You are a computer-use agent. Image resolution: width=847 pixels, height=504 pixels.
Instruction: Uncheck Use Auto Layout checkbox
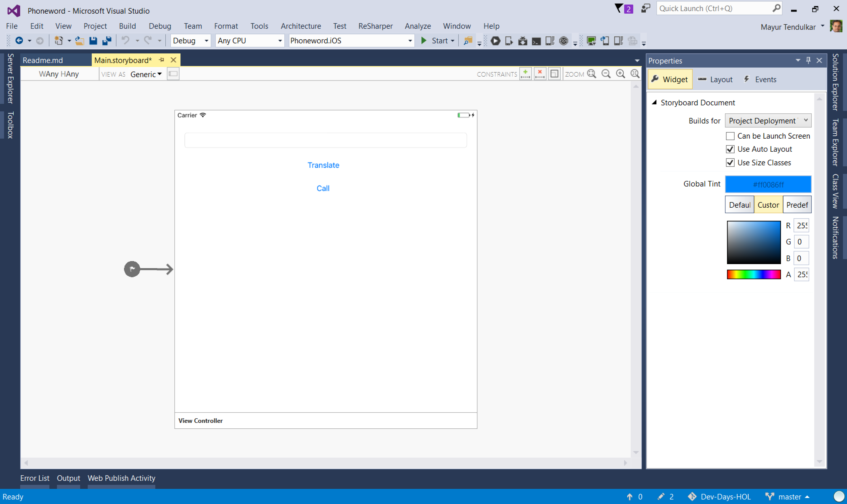(730, 149)
